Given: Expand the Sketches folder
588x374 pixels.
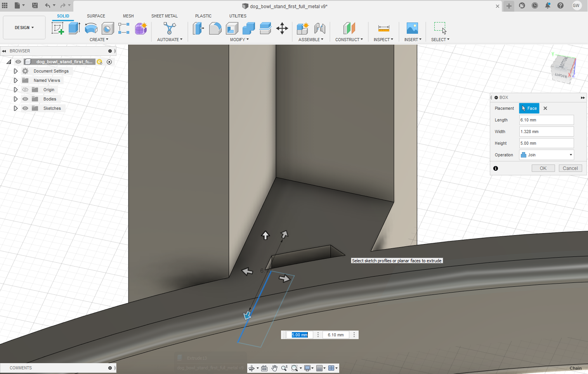Looking at the screenshot, I should (16, 108).
